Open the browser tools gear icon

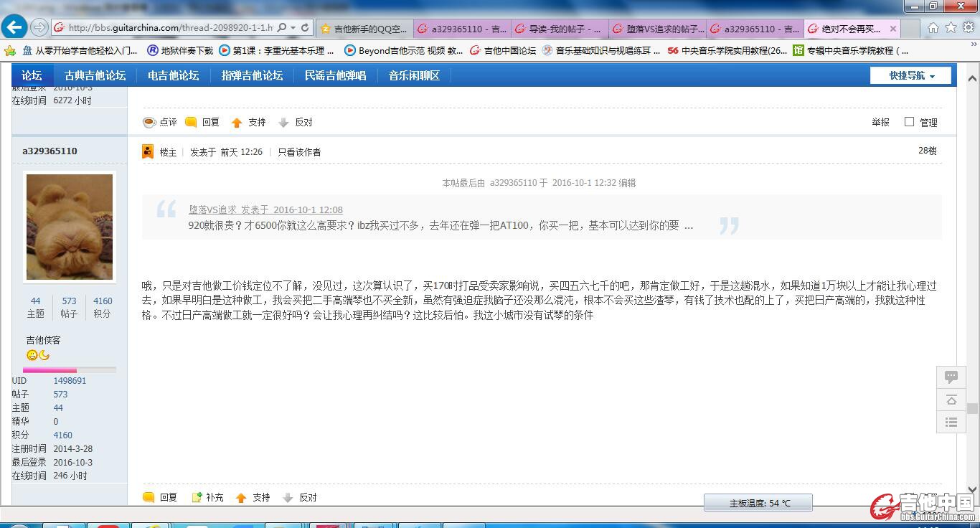tap(968, 28)
